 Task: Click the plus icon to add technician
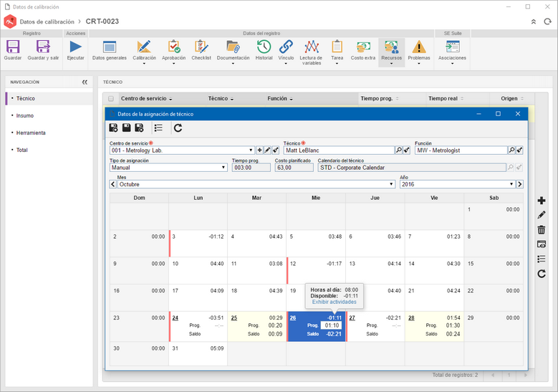coord(542,201)
